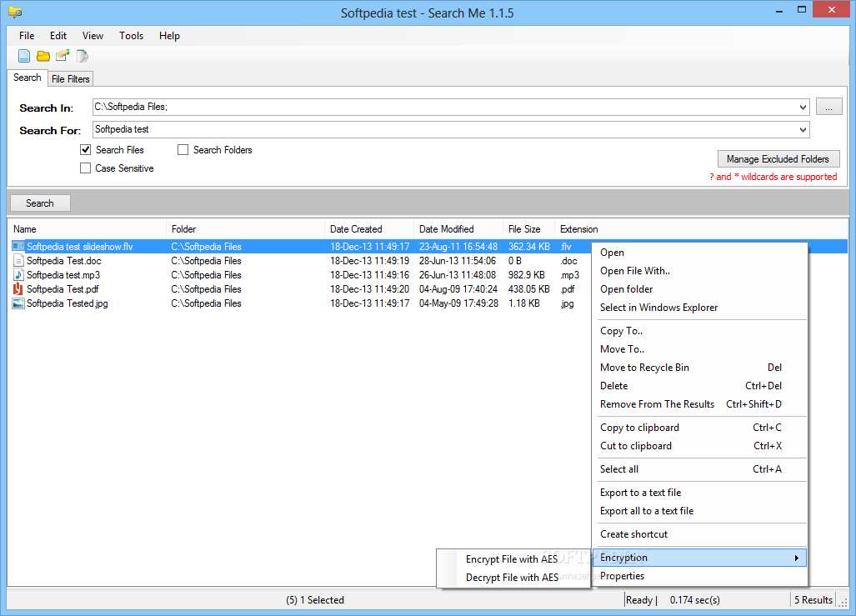The height and width of the screenshot is (616, 856).
Task: Select Copy to clipboard
Action: point(699,428)
